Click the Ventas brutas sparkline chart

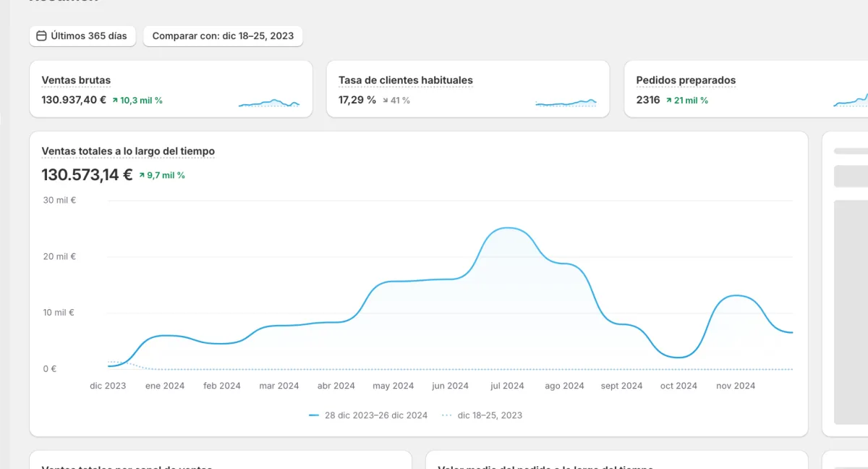[x=269, y=103]
